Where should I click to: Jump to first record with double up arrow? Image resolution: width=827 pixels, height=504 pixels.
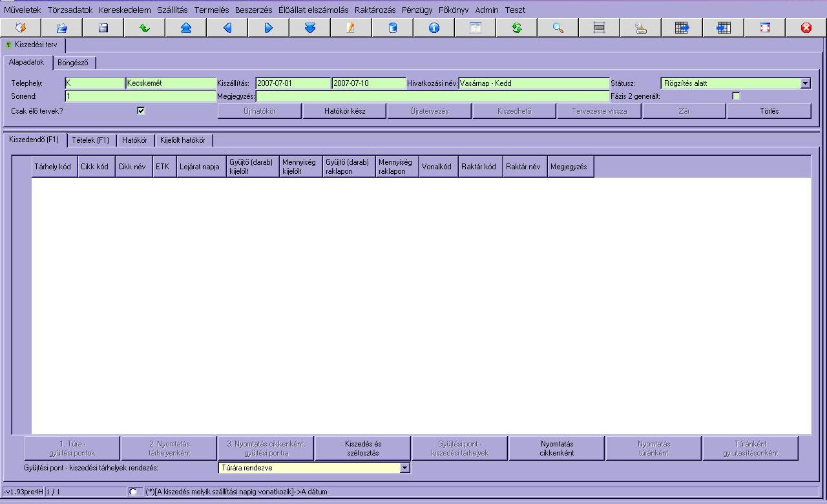tap(186, 28)
